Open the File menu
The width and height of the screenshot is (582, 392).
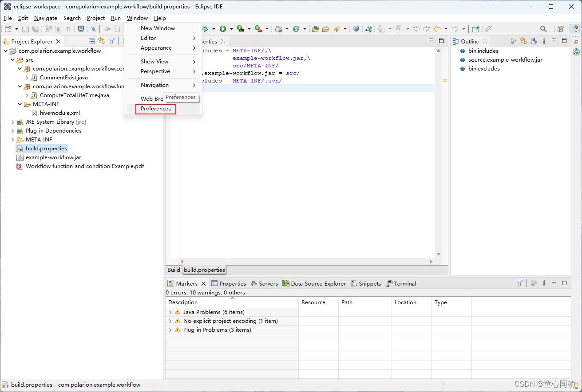8,18
